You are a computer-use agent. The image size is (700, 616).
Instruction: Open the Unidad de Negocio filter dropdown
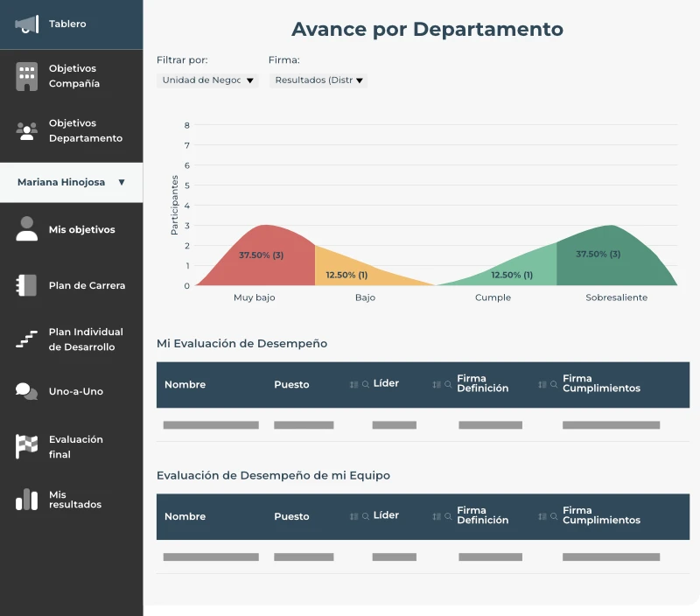point(207,80)
